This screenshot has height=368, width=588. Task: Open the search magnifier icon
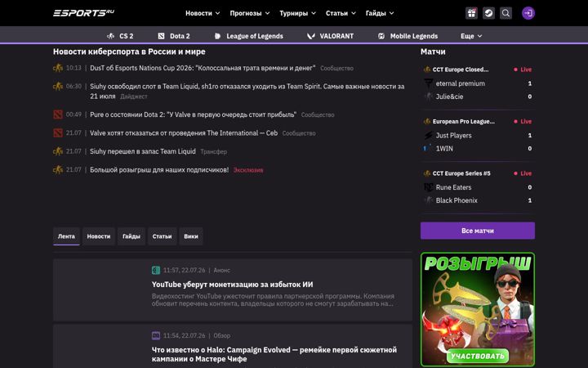506,13
